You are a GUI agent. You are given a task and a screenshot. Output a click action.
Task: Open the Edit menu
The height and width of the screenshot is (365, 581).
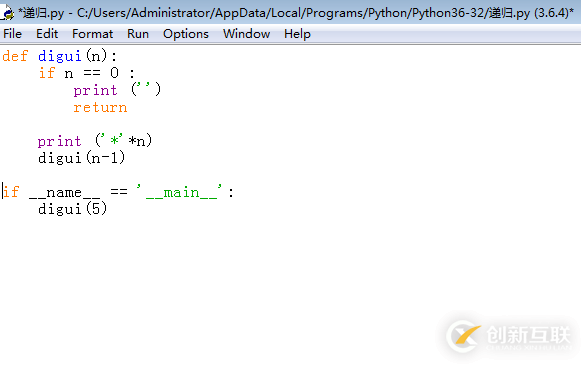point(47,34)
